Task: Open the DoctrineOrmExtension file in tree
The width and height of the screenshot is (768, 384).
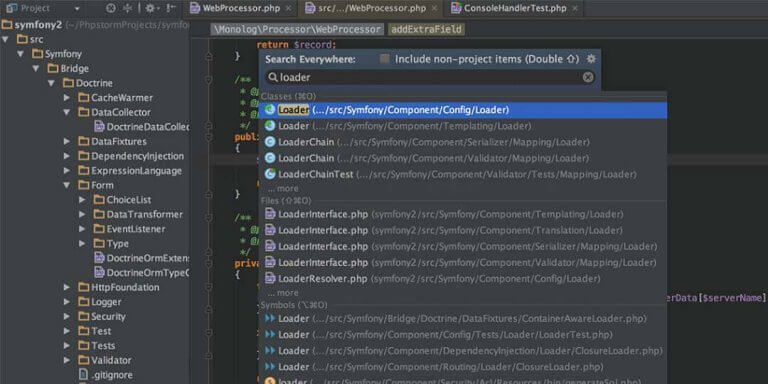Action: click(x=141, y=258)
